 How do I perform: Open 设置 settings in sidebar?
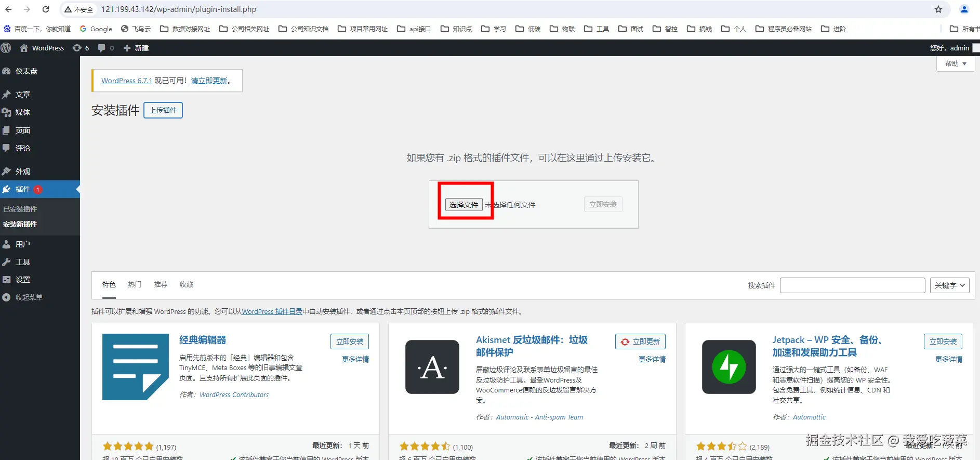(40, 280)
